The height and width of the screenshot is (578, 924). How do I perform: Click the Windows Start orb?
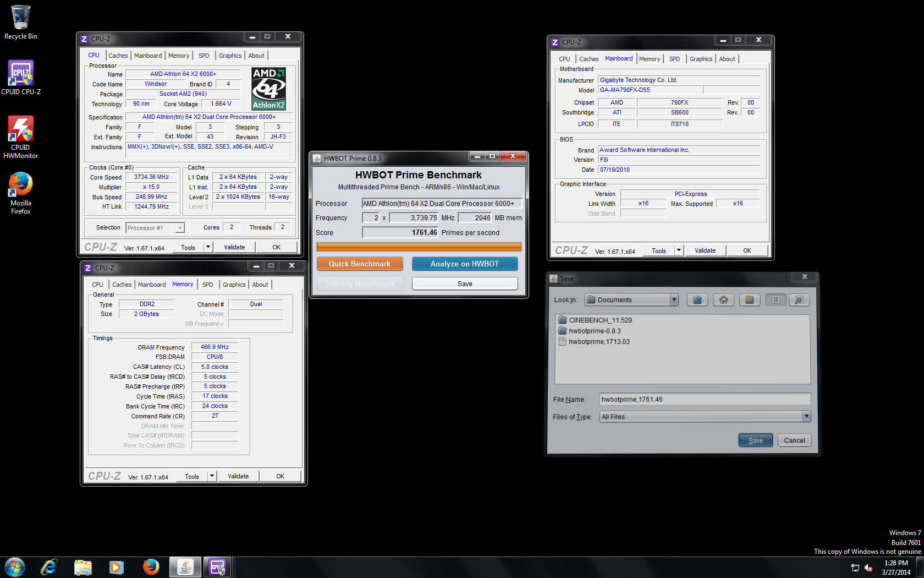(15, 567)
